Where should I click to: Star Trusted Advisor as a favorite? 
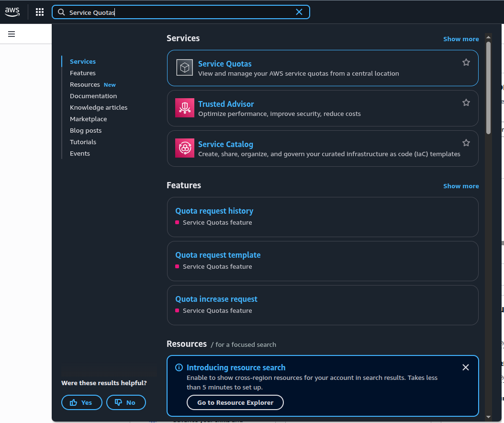point(466,103)
